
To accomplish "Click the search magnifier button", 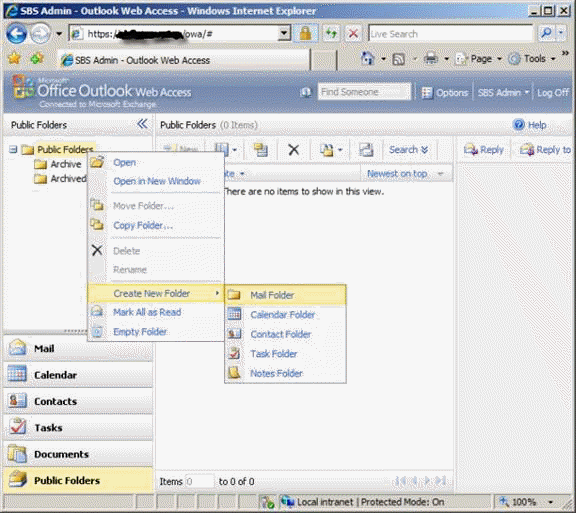I will [546, 33].
